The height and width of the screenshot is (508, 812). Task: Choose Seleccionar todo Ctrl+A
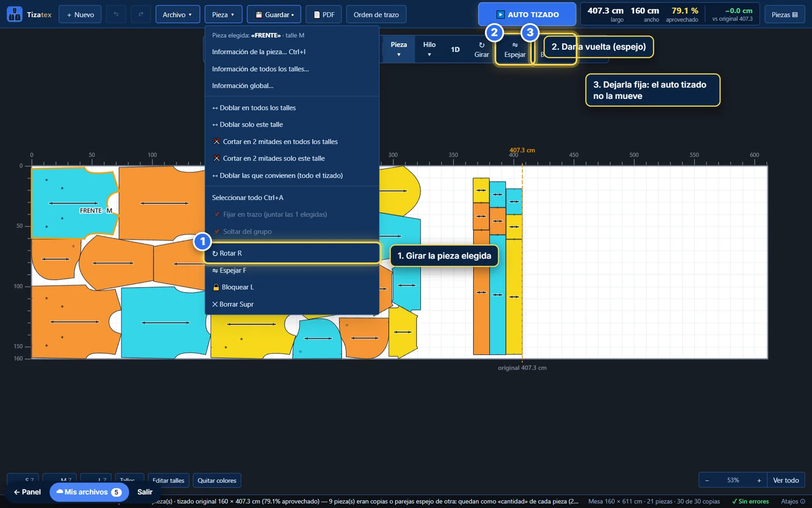coord(292,198)
